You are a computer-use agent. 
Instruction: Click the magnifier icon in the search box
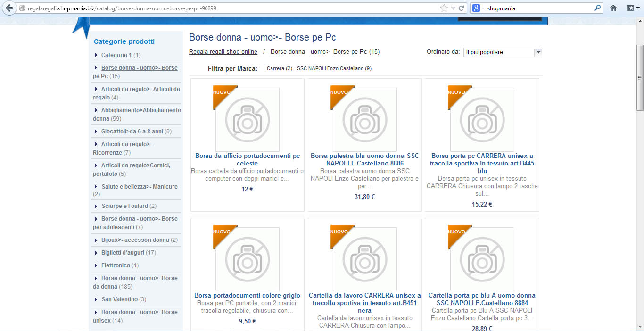coord(598,8)
